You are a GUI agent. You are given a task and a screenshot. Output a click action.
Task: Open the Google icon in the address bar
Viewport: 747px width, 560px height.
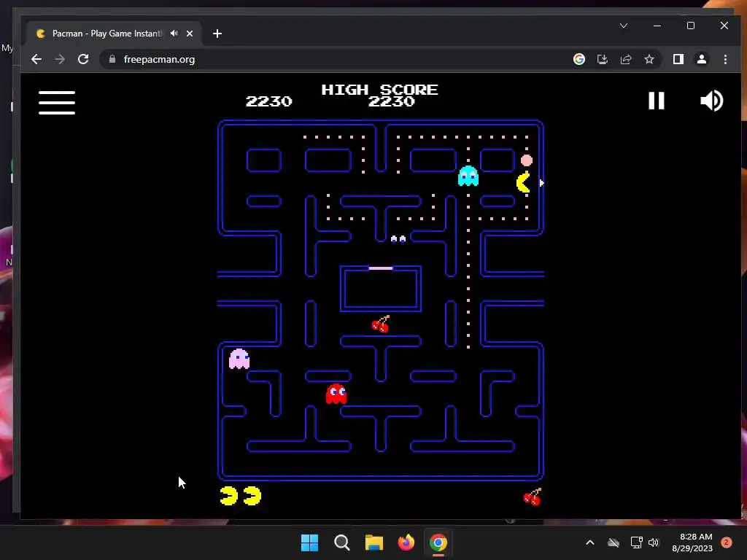(578, 59)
